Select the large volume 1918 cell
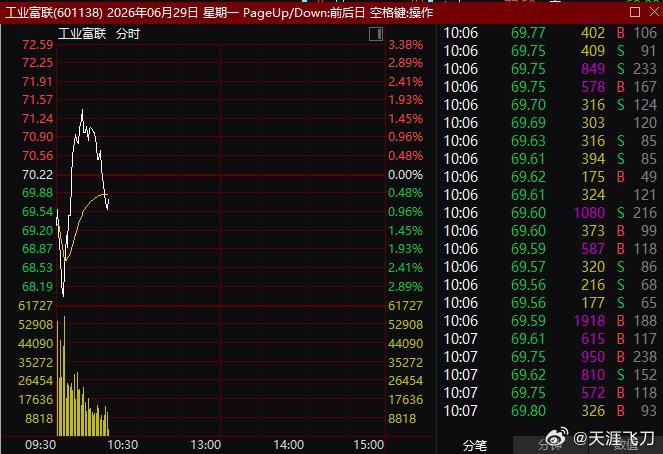The image size is (663, 454). 589,321
